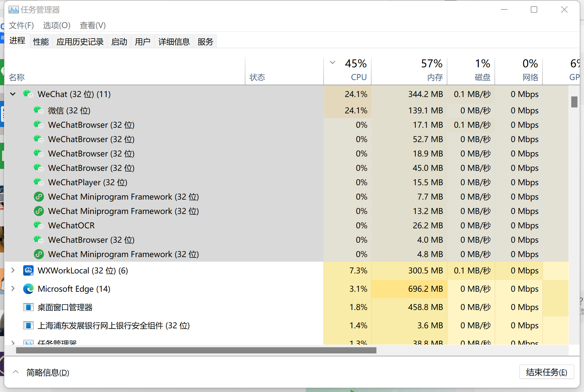Select the 桌面窗口管理器 row name
Screen dimensions: 584x392
pos(65,307)
